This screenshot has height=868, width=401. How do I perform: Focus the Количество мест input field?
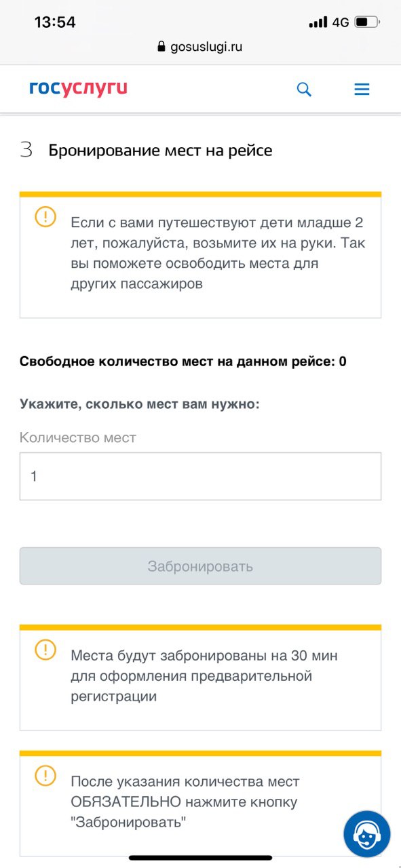[200, 476]
